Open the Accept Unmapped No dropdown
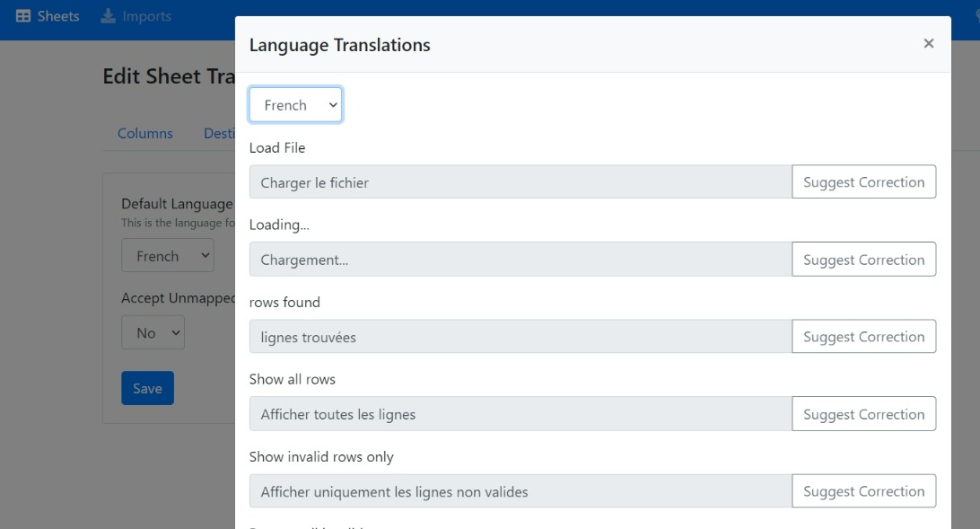The width and height of the screenshot is (980, 529). (x=153, y=332)
